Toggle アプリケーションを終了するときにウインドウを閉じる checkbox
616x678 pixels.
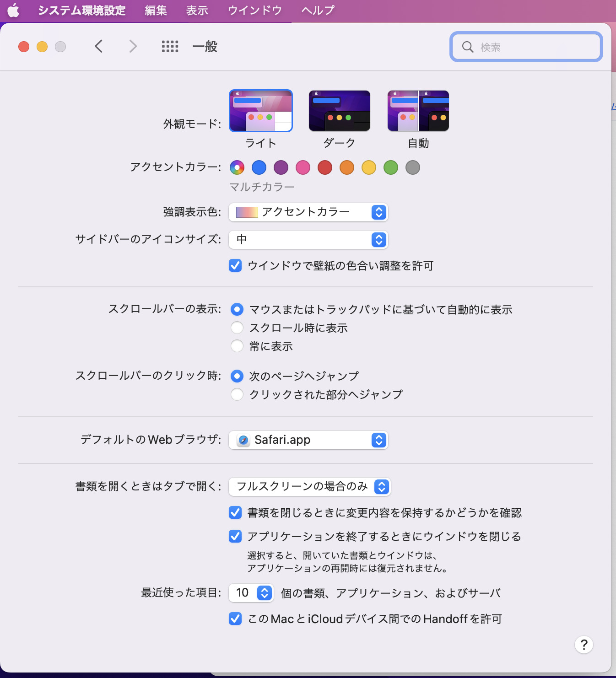235,536
